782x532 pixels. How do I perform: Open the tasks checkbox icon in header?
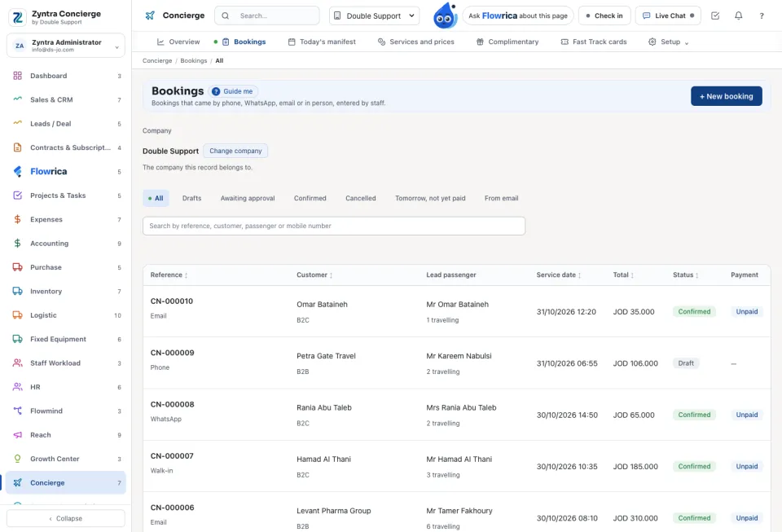pyautogui.click(x=715, y=16)
